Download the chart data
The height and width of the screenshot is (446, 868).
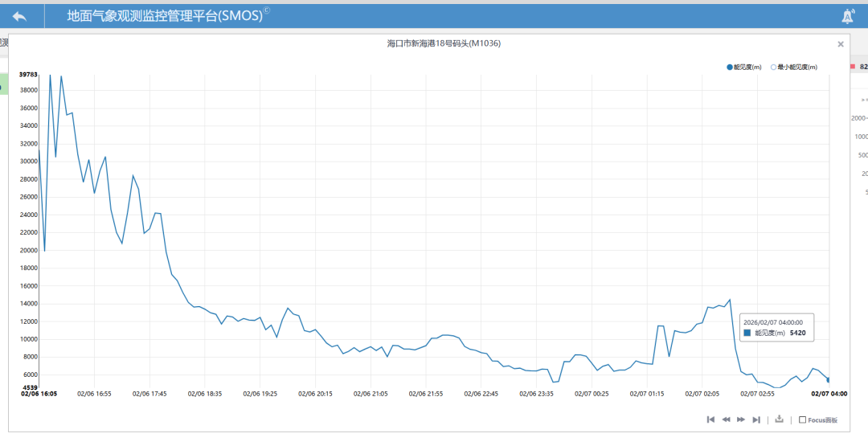(779, 419)
